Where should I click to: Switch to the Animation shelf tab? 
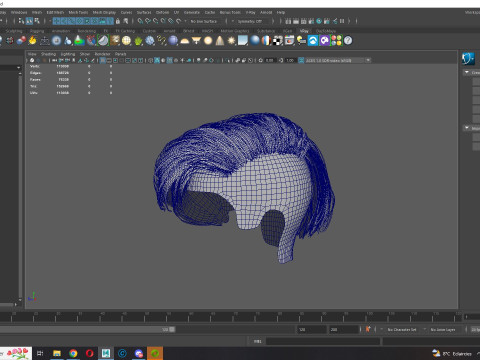(61, 31)
